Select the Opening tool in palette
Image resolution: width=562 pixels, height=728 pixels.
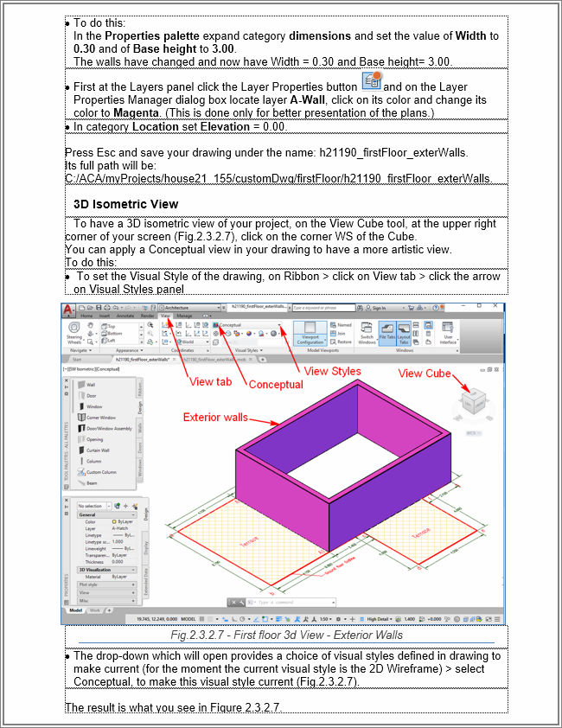coord(91,439)
